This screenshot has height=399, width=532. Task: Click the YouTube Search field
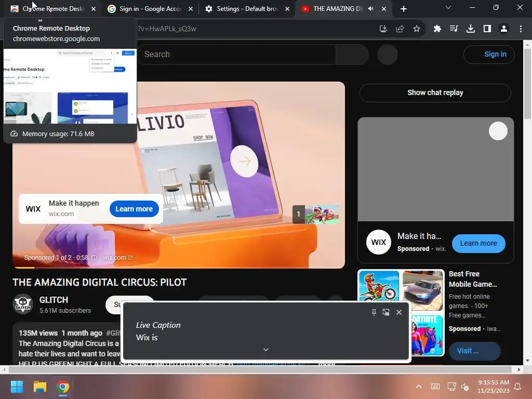click(236, 54)
